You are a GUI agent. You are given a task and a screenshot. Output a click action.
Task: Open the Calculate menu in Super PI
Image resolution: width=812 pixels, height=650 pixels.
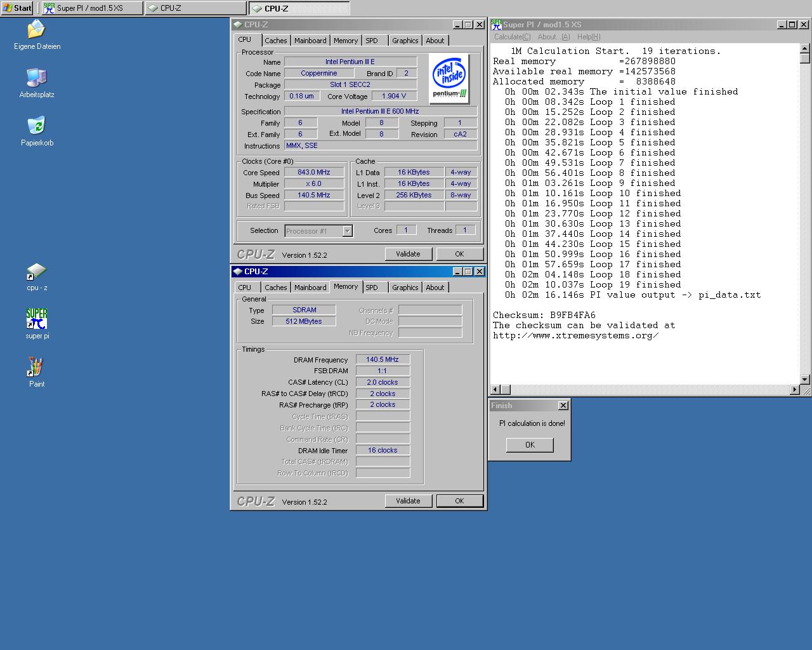(x=512, y=37)
